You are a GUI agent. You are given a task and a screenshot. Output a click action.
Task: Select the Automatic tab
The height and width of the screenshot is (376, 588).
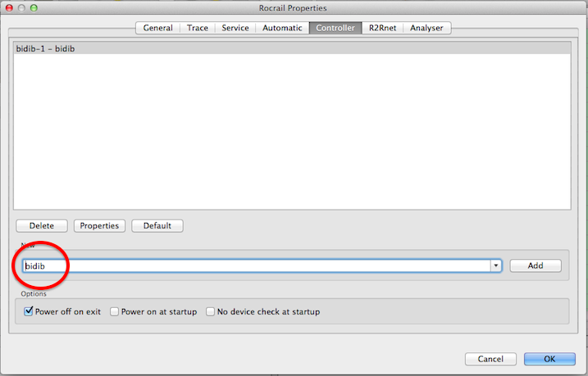[x=282, y=28]
